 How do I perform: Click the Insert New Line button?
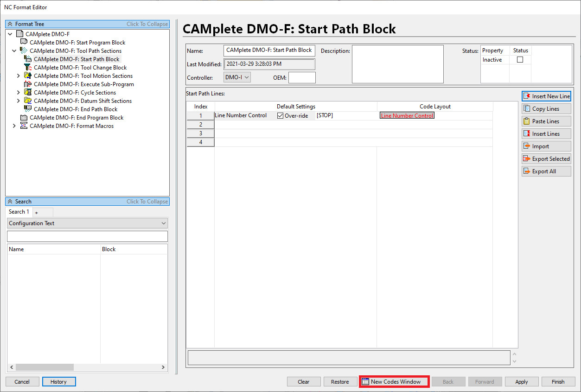tap(546, 96)
